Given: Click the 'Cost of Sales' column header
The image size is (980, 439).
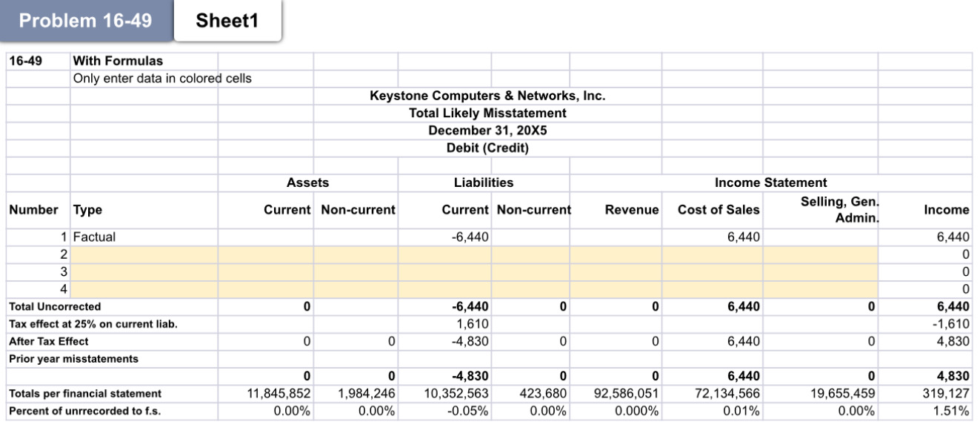Looking at the screenshot, I should tap(713, 210).
